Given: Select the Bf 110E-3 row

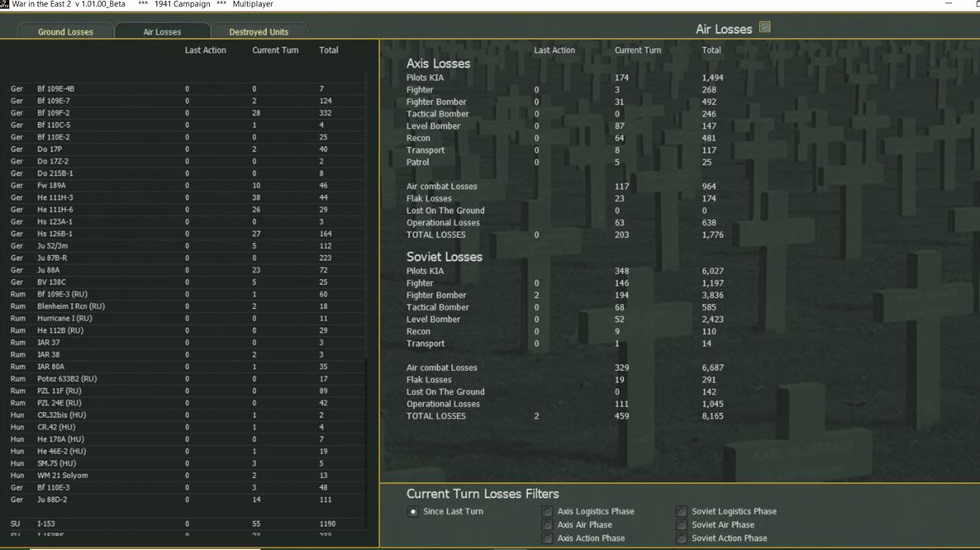Looking at the screenshot, I should (186, 487).
